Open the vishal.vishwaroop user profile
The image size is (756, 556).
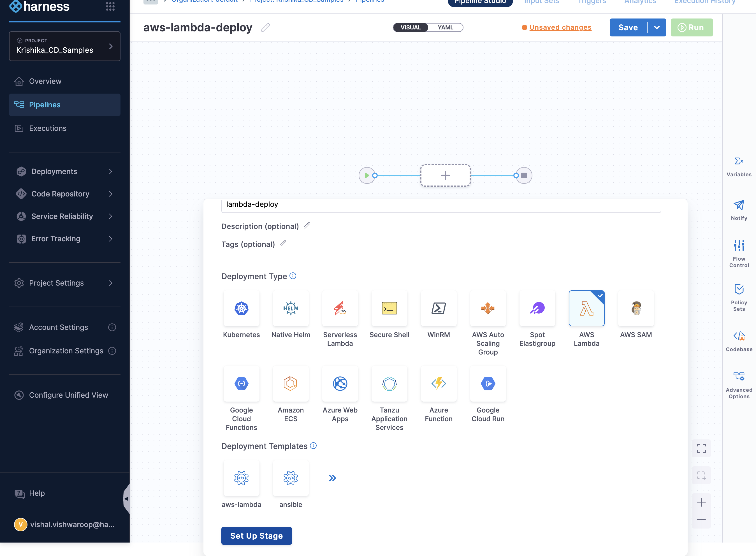[x=65, y=524]
